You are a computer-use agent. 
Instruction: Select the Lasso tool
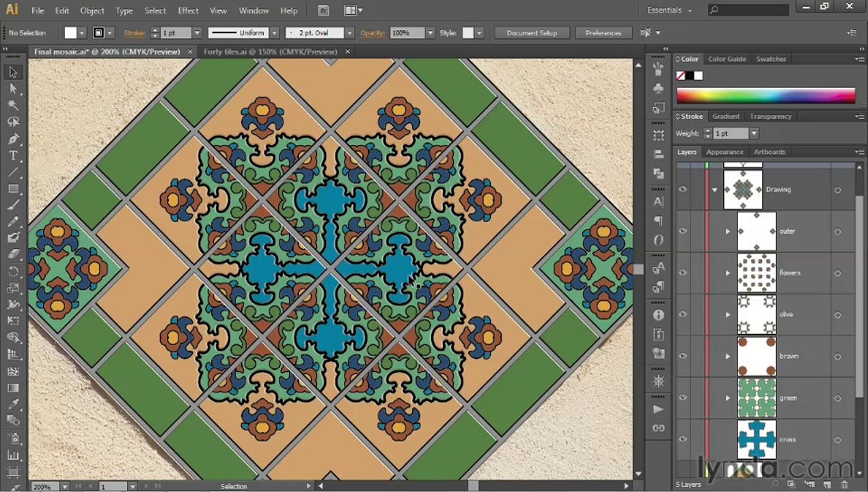pyautogui.click(x=13, y=122)
